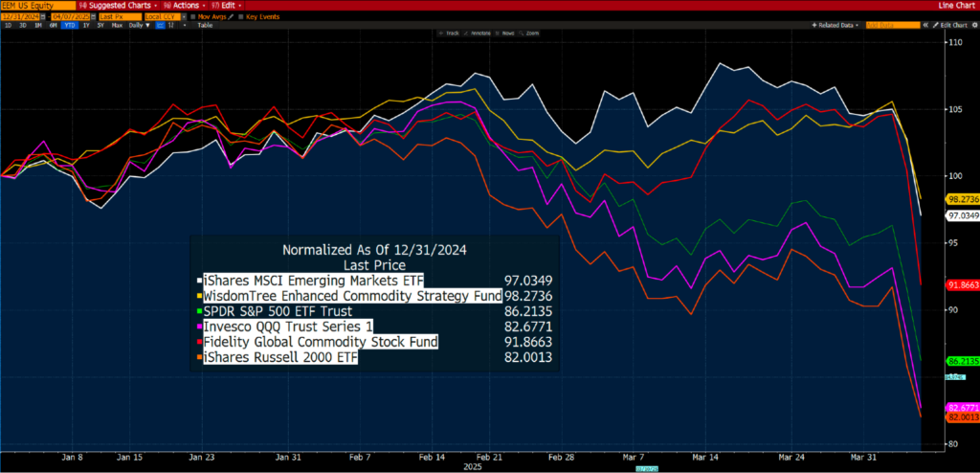
Task: Toggle the Mov Avgs checkbox
Action: point(193,17)
